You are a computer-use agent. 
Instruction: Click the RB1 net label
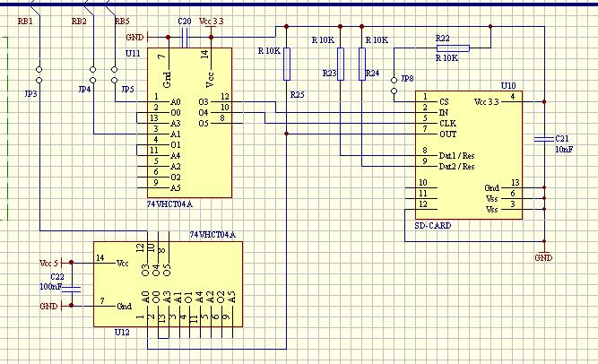tap(25, 21)
